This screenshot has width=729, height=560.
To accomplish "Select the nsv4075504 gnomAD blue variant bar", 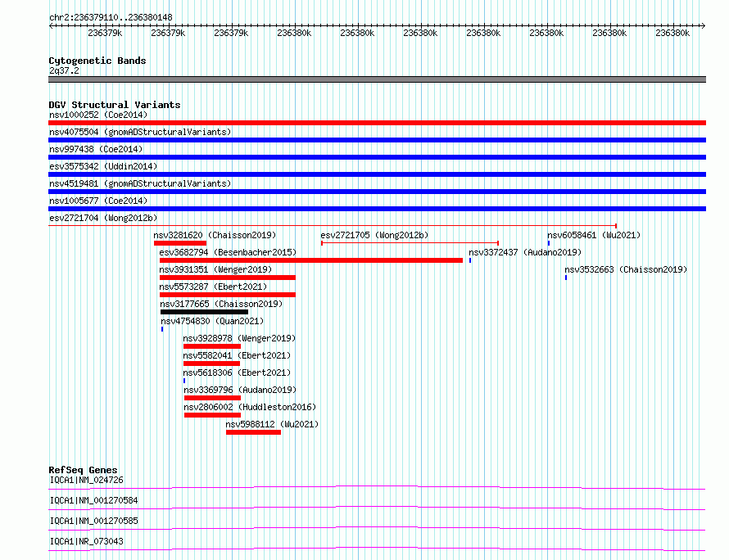I will 377,140.
